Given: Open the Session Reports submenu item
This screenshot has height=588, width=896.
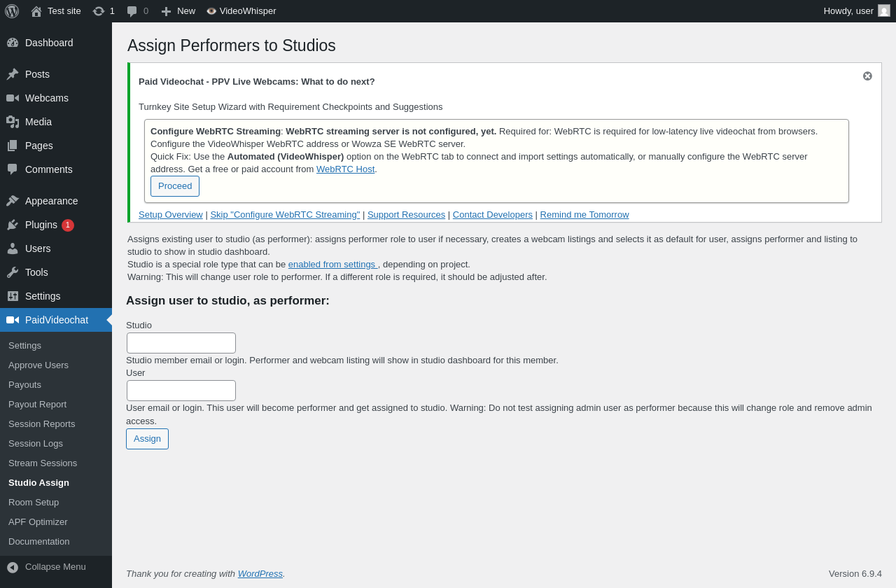Looking at the screenshot, I should 42,424.
